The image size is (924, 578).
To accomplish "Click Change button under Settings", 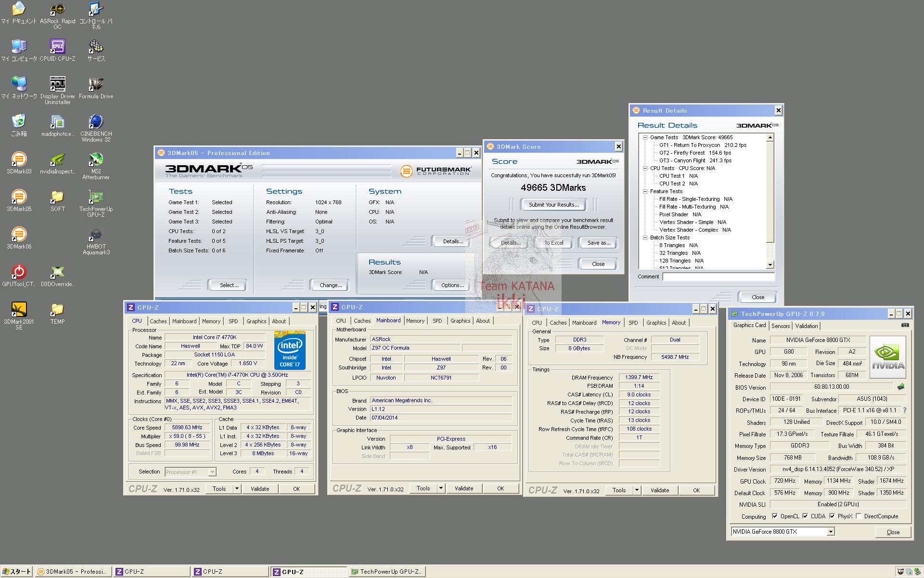I will tap(331, 285).
